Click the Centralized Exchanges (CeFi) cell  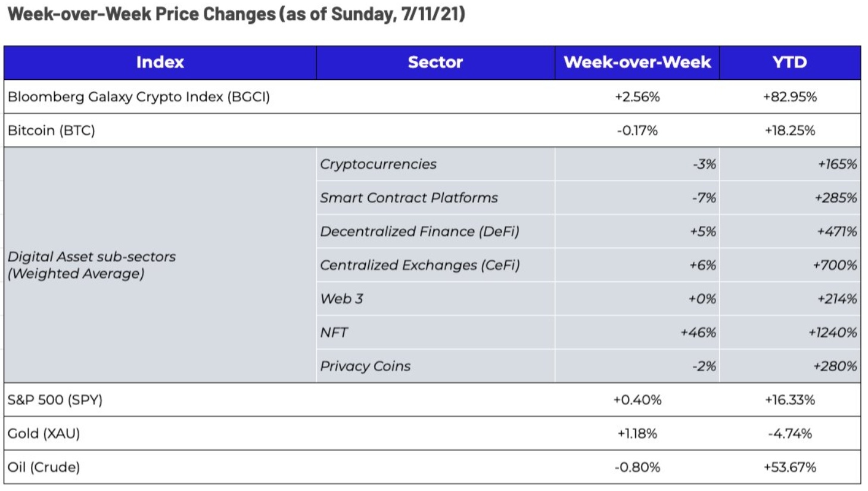[419, 265]
